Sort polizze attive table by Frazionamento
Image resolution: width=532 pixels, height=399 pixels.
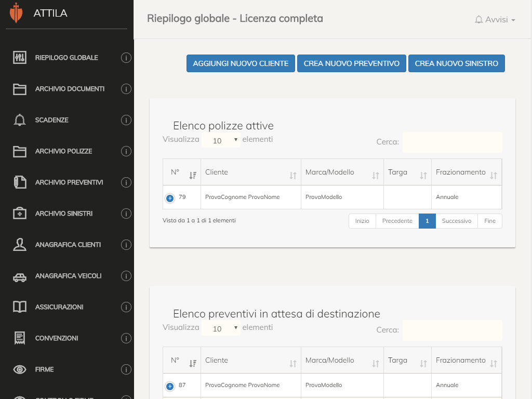point(467,172)
